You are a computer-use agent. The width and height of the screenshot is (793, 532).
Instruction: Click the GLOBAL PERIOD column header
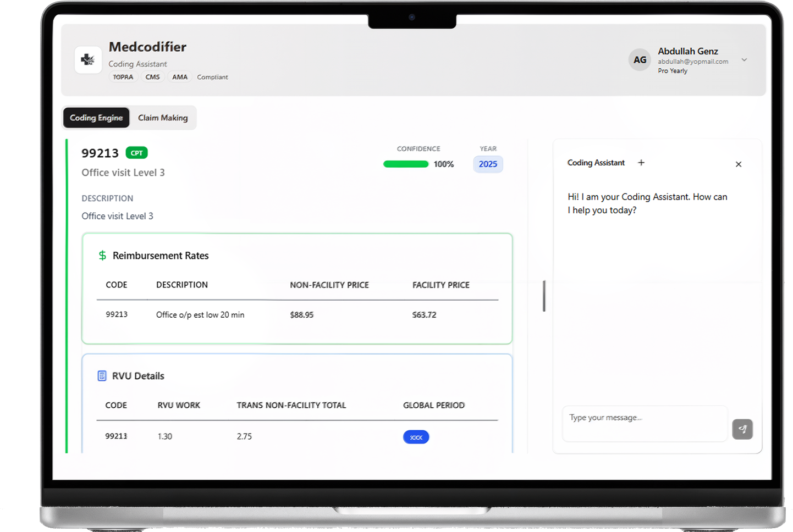(x=434, y=406)
